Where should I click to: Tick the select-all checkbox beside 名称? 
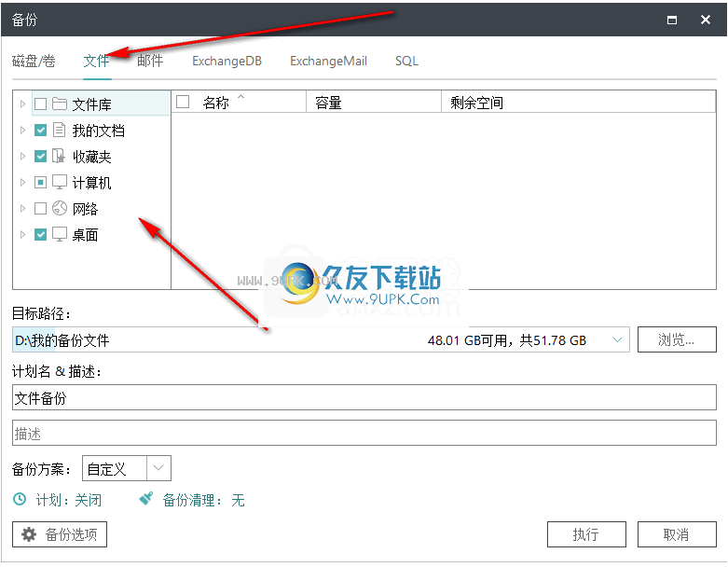(x=183, y=102)
